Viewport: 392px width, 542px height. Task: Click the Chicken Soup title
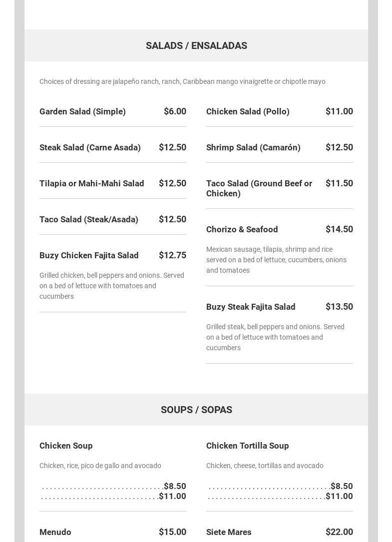tap(66, 446)
